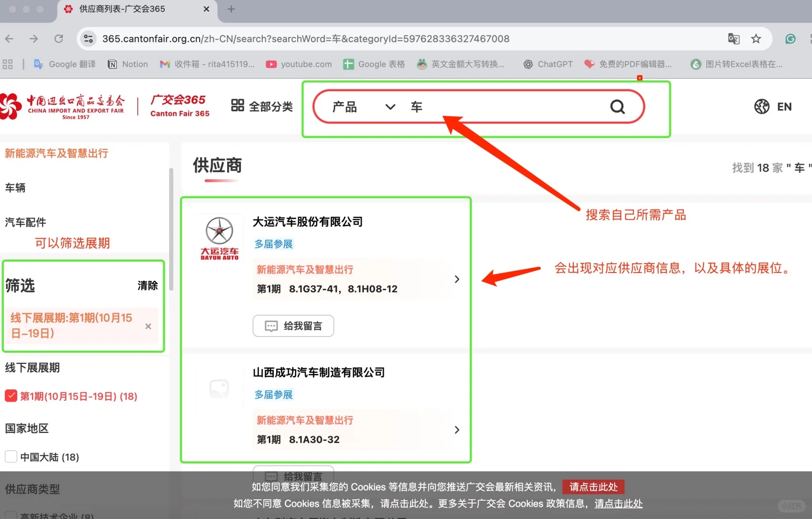Open cookie policy 请点击此处 underlined link

(x=618, y=504)
